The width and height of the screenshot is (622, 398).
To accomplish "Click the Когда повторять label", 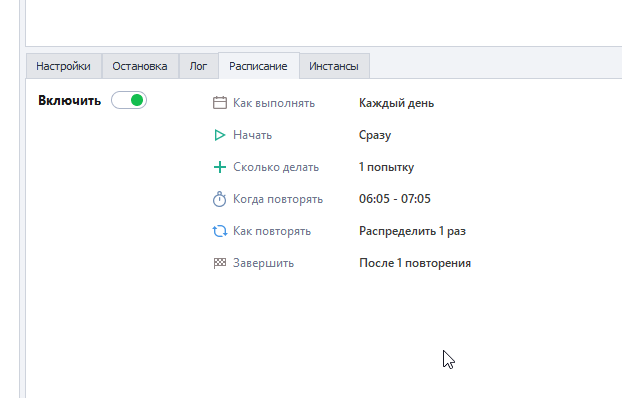I will [278, 199].
